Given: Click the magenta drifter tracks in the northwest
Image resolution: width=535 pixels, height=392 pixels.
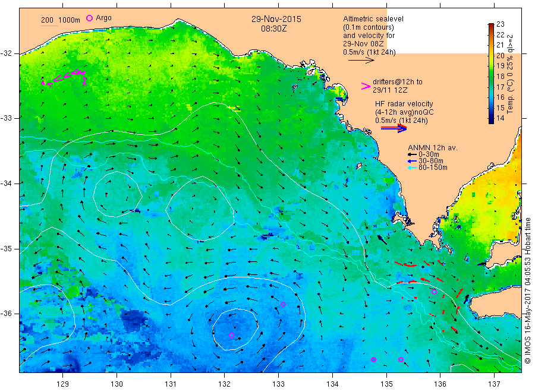Looking at the screenshot, I should point(64,78).
